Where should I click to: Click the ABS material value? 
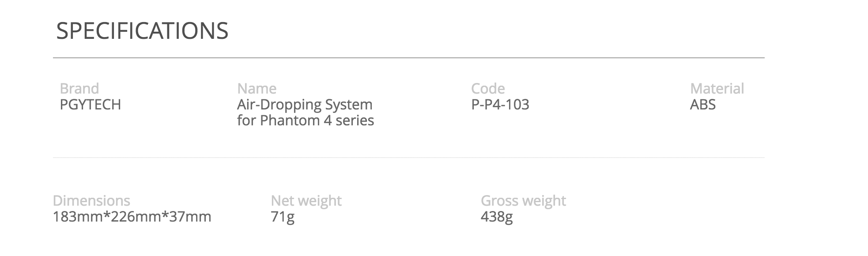click(703, 105)
